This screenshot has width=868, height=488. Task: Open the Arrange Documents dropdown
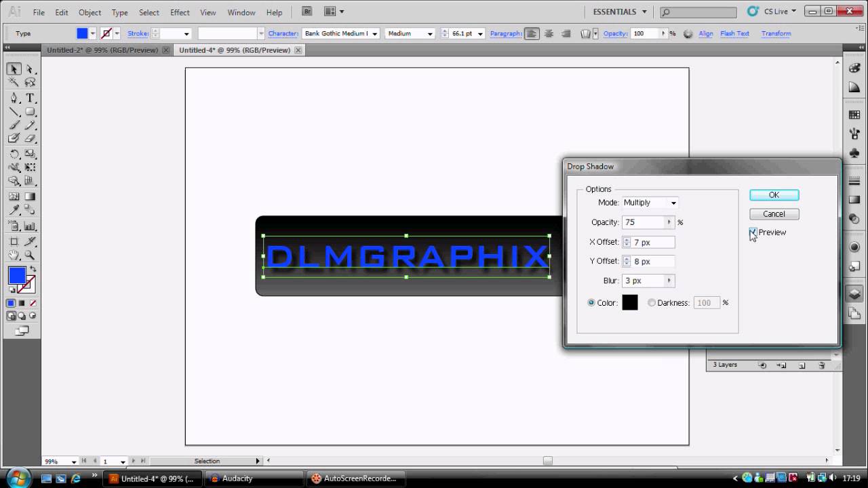tap(334, 12)
